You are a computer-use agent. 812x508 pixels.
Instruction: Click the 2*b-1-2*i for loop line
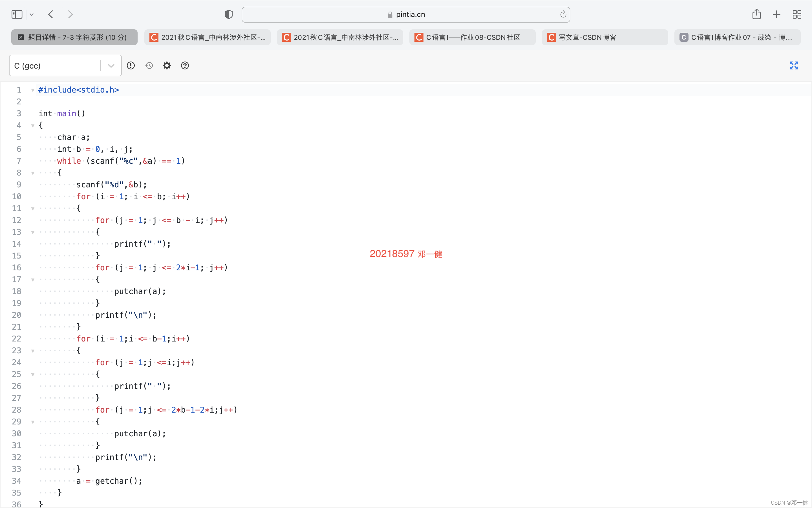(x=166, y=410)
